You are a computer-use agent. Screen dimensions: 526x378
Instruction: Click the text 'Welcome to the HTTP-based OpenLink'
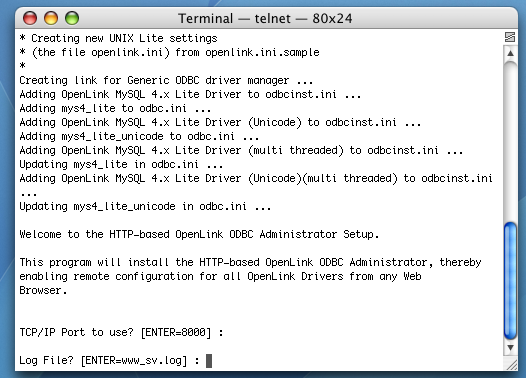pos(121,234)
